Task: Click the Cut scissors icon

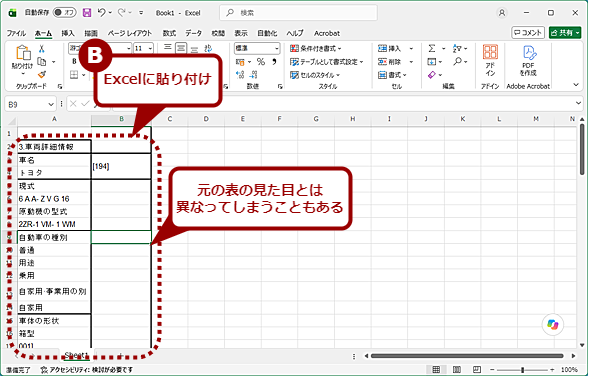Action: pos(42,49)
